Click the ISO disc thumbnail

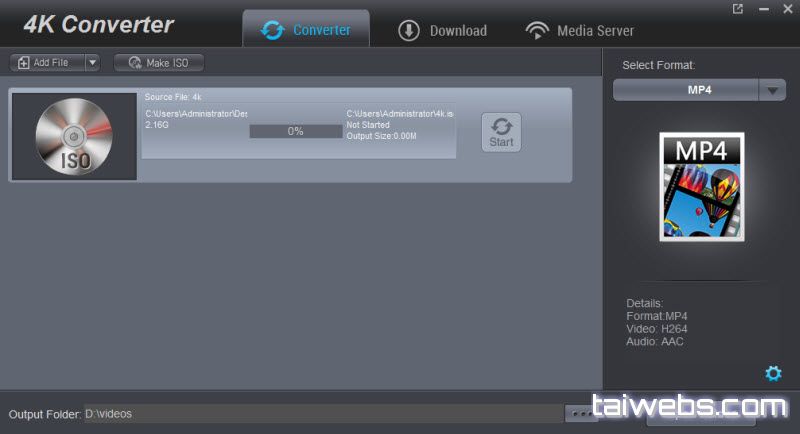point(74,137)
